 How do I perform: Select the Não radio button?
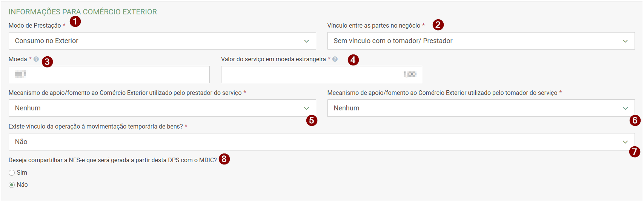point(12,185)
